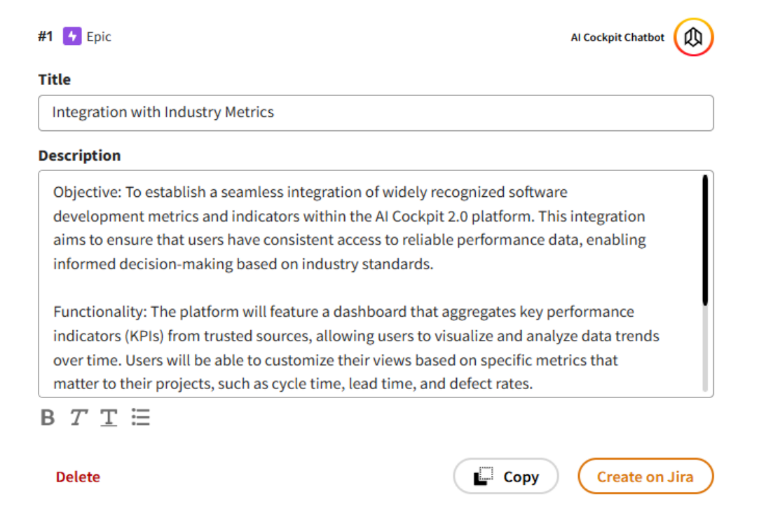Click inside the Objective paragraph text
Image resolution: width=759 pixels, height=532 pixels.
click(x=349, y=228)
